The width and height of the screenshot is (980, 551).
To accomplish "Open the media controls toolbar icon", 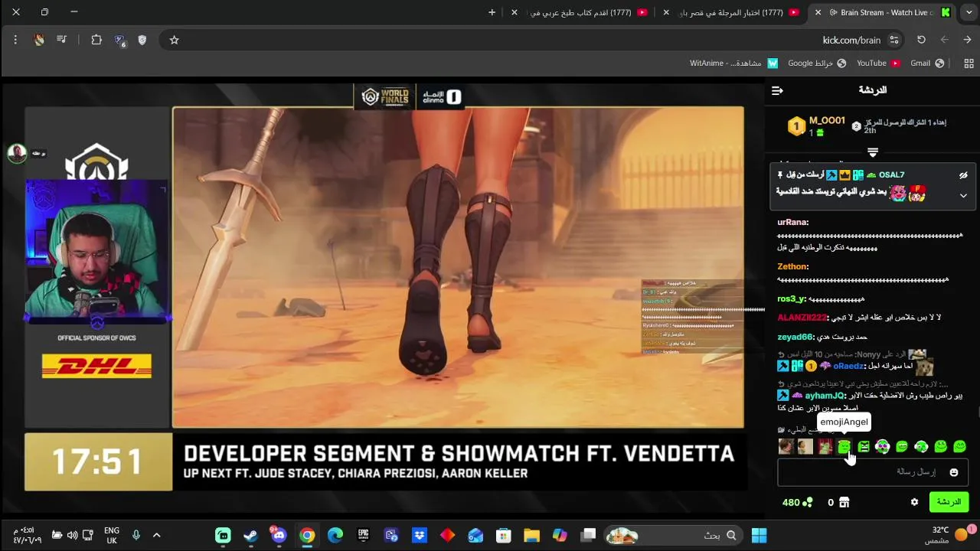I will 62,40.
